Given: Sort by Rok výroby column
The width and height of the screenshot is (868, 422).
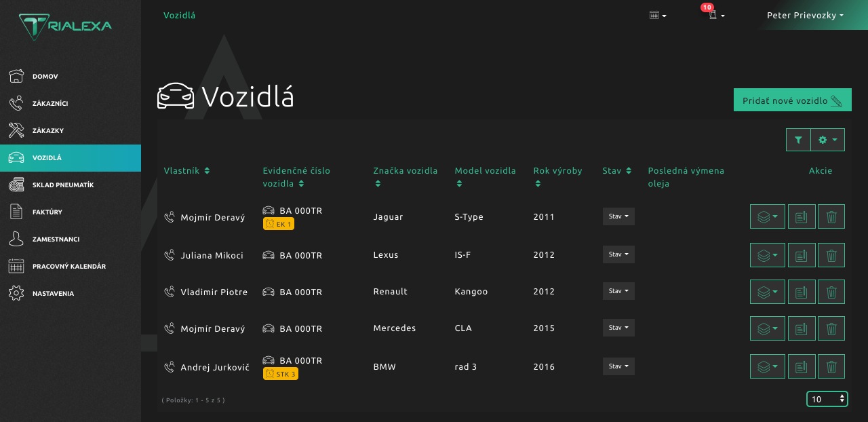Looking at the screenshot, I should [x=557, y=177].
